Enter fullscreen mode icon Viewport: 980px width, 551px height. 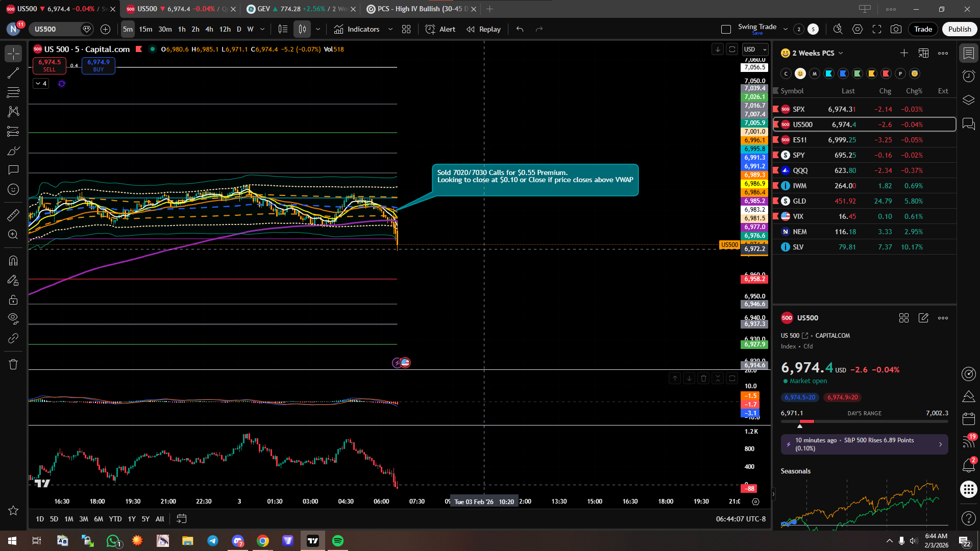877,29
